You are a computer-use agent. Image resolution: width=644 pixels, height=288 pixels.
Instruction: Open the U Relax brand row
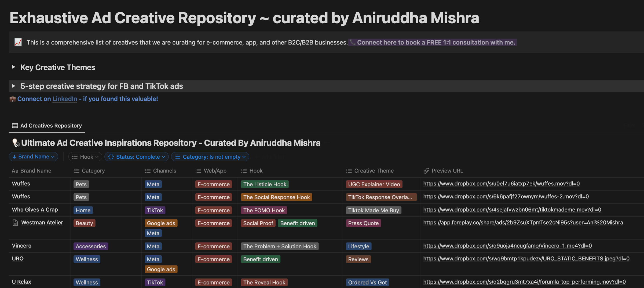pos(21,282)
